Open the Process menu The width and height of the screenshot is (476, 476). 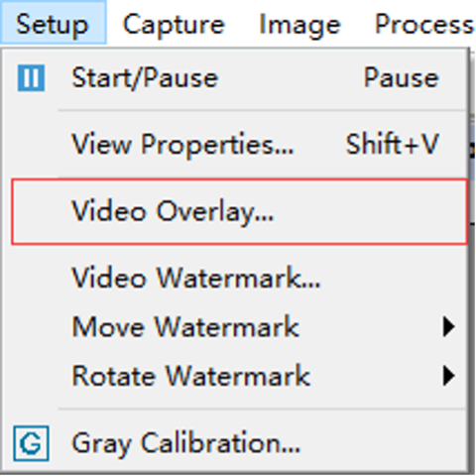[x=424, y=25]
